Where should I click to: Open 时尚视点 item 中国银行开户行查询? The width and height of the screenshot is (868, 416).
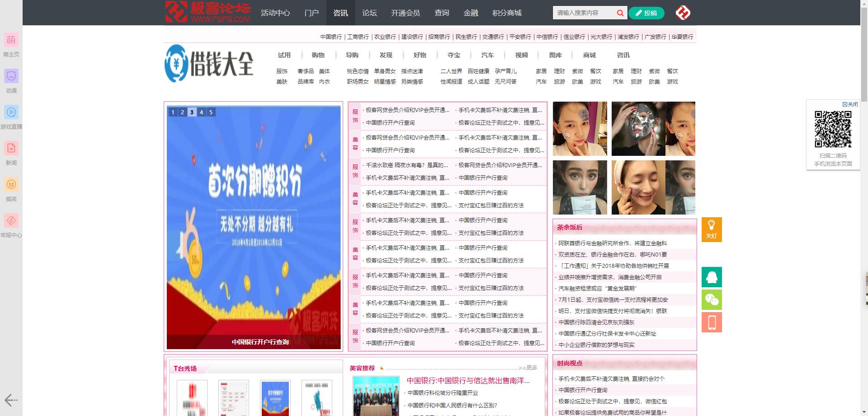point(583,390)
